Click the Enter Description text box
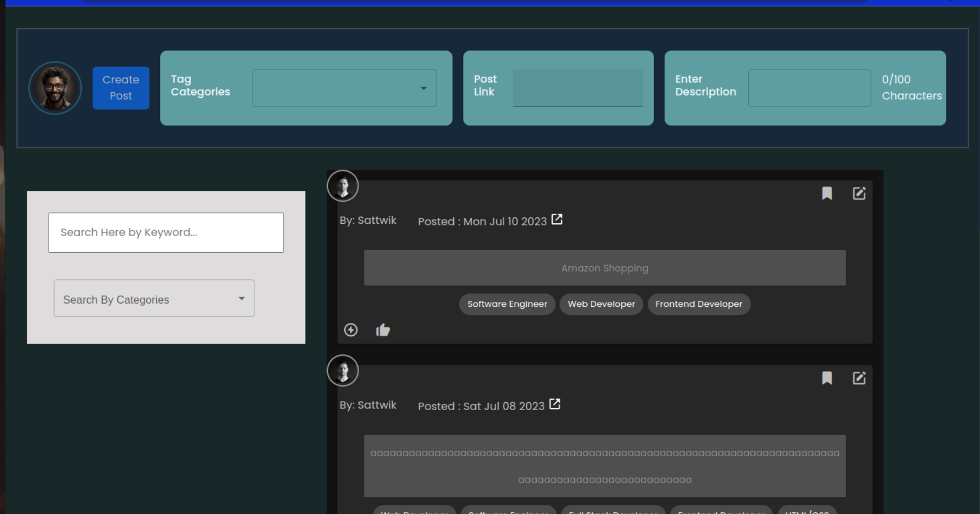 pos(809,88)
